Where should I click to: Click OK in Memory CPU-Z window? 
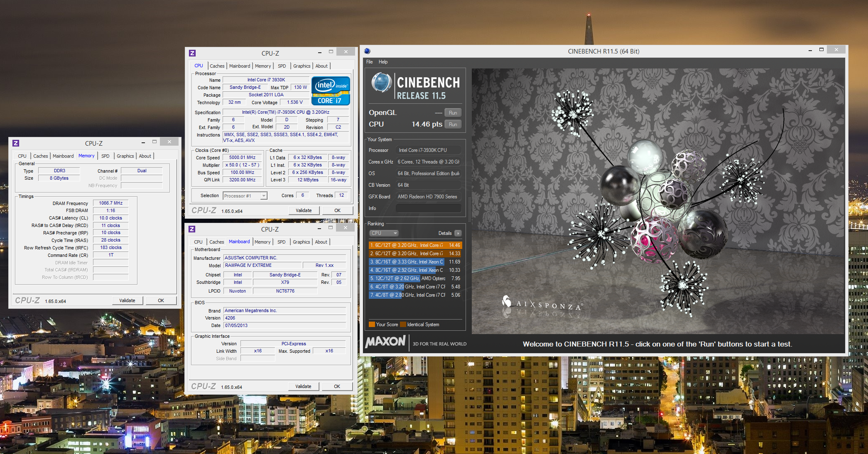click(161, 300)
